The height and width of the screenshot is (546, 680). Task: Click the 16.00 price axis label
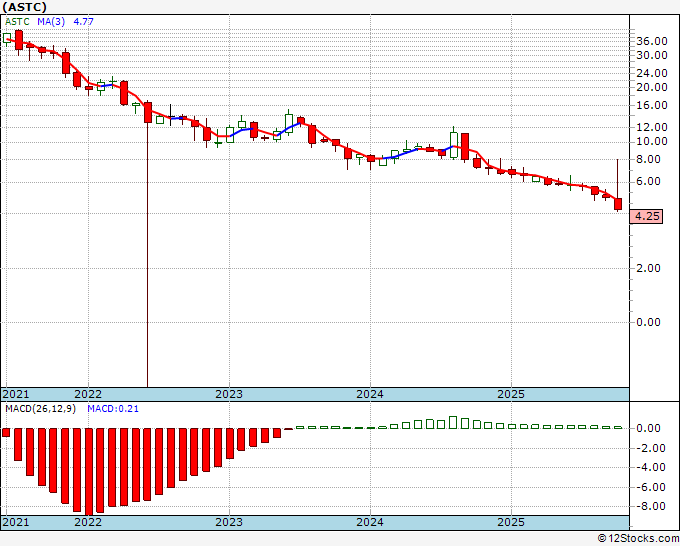tap(652, 105)
